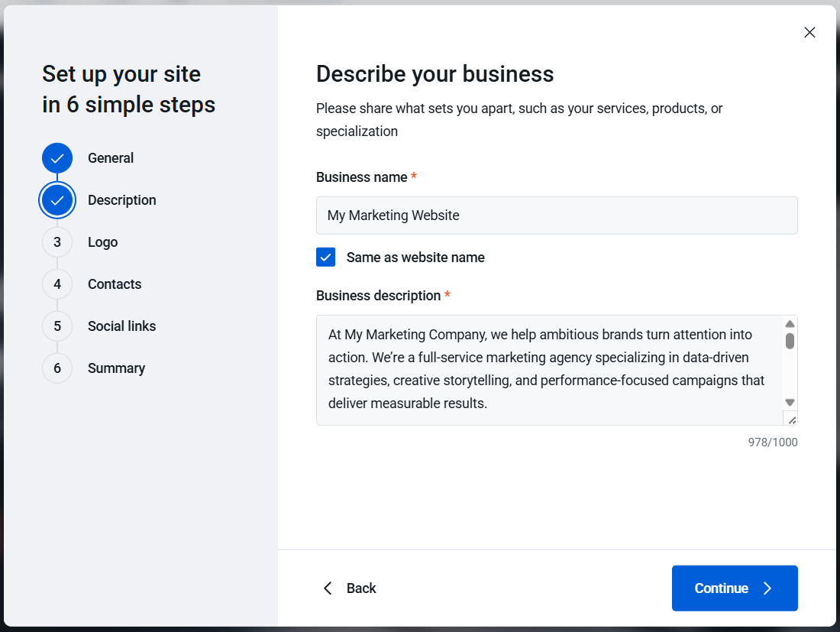The width and height of the screenshot is (840, 632).
Task: Go to the Contacts step label
Action: coord(115,284)
